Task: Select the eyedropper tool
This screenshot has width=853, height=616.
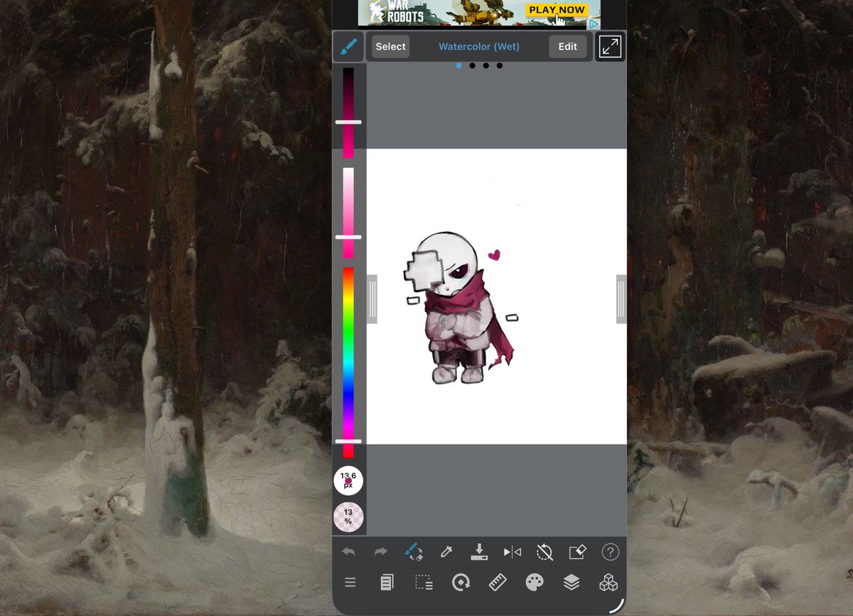Action: pos(446,552)
